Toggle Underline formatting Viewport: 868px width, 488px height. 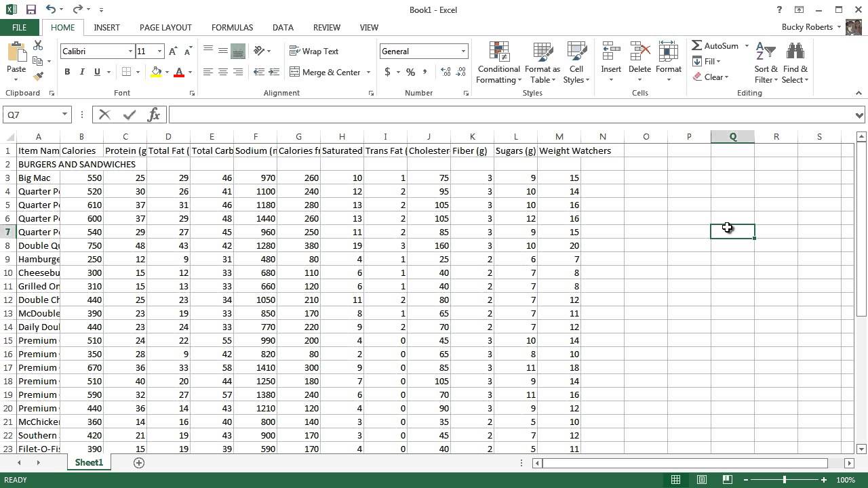coord(97,72)
